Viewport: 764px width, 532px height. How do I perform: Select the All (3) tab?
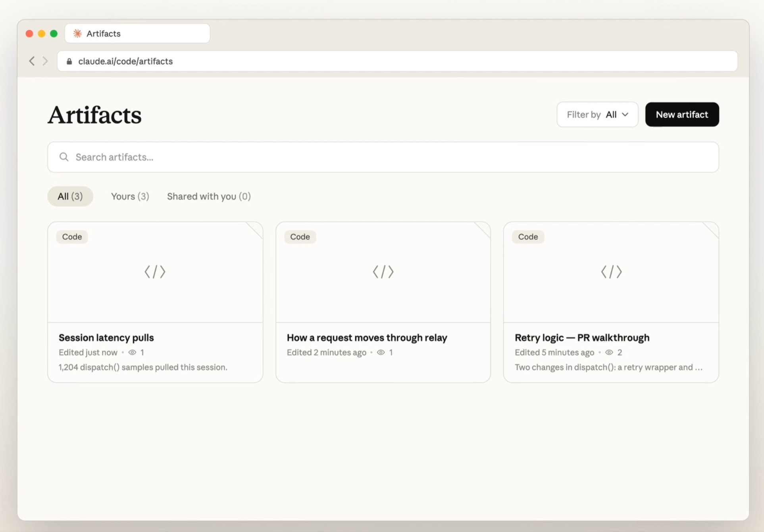tap(70, 196)
